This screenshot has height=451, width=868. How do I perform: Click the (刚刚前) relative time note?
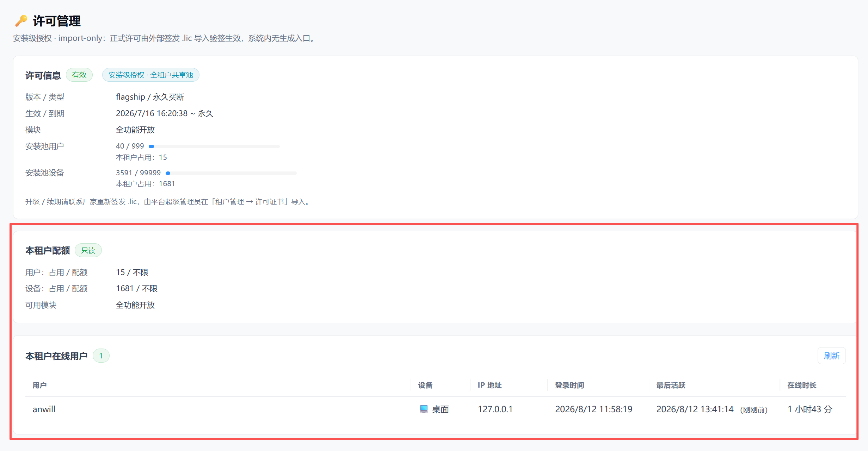pyautogui.click(x=754, y=410)
